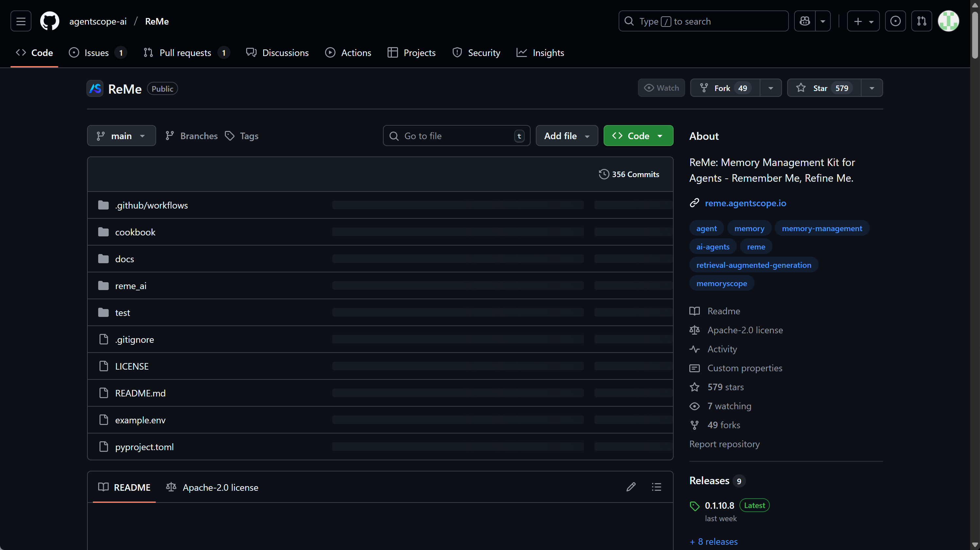Viewport: 980px width, 550px height.
Task: Click the Activity pulse icon
Action: point(694,349)
